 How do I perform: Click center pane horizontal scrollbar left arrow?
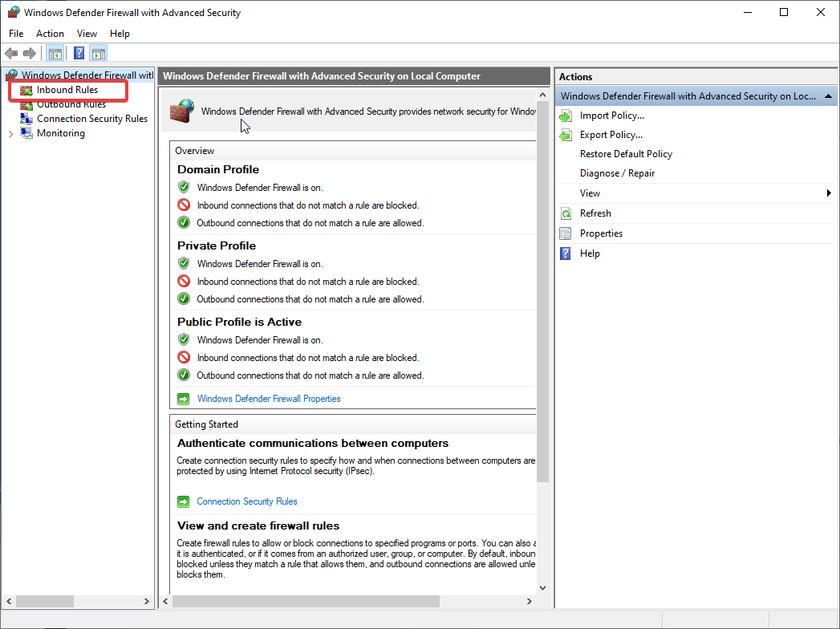(165, 602)
